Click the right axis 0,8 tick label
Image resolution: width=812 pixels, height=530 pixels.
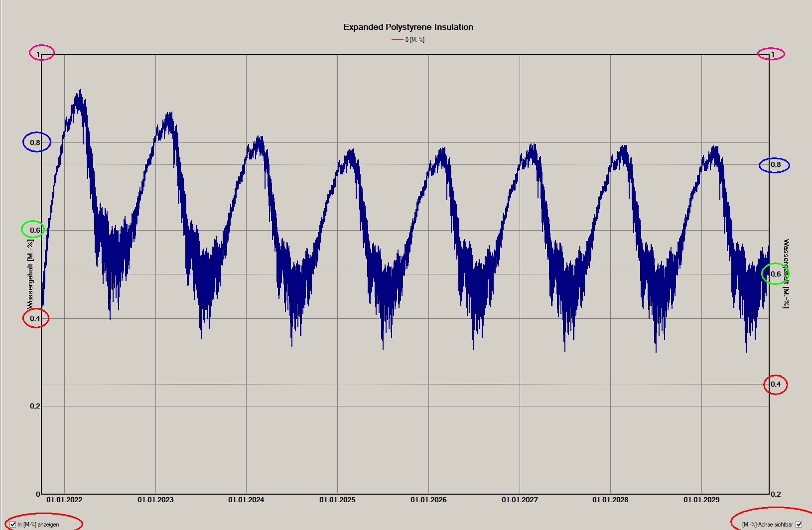776,164
